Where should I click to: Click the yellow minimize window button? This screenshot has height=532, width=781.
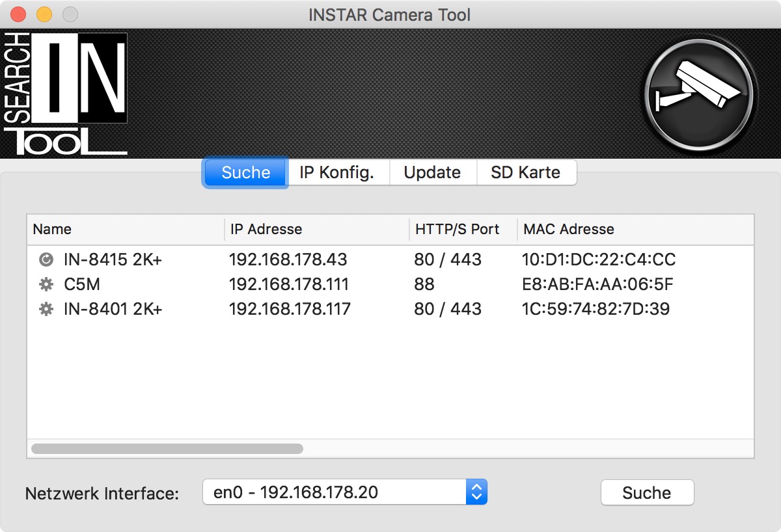point(44,14)
